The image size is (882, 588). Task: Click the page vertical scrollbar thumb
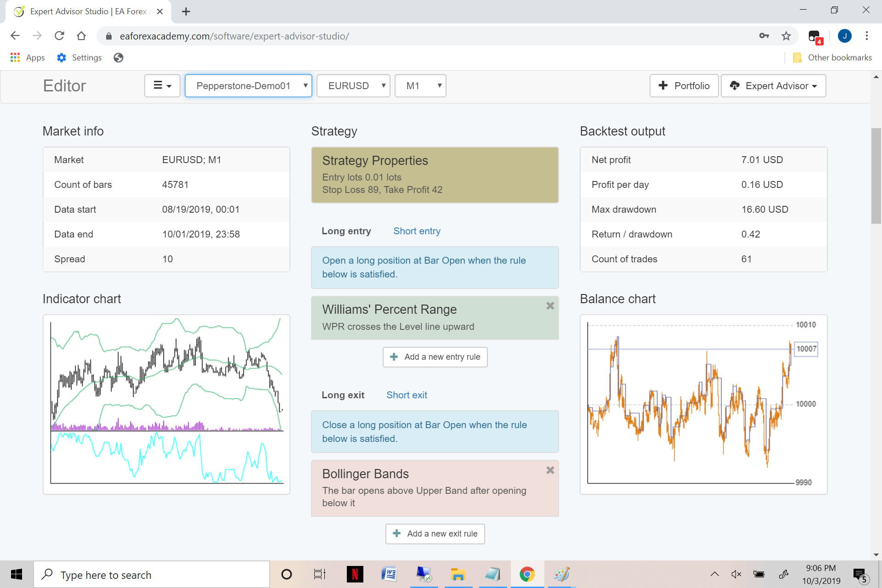[876, 176]
